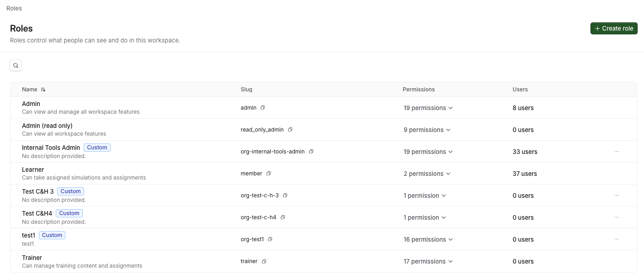644x280 pixels.
Task: Open more actions for Internal Tools Admin
Action: coord(617,151)
